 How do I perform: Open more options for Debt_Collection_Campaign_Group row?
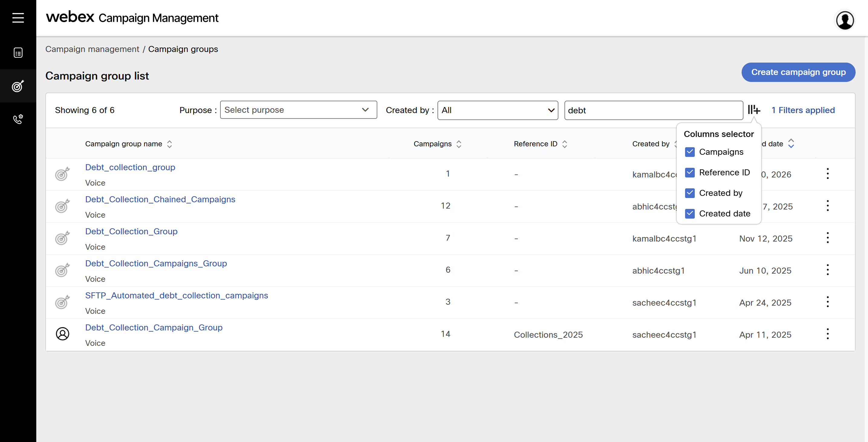pos(827,334)
